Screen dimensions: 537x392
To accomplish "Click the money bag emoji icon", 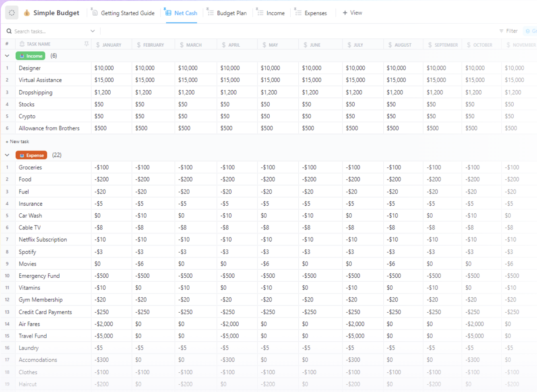I will [27, 13].
